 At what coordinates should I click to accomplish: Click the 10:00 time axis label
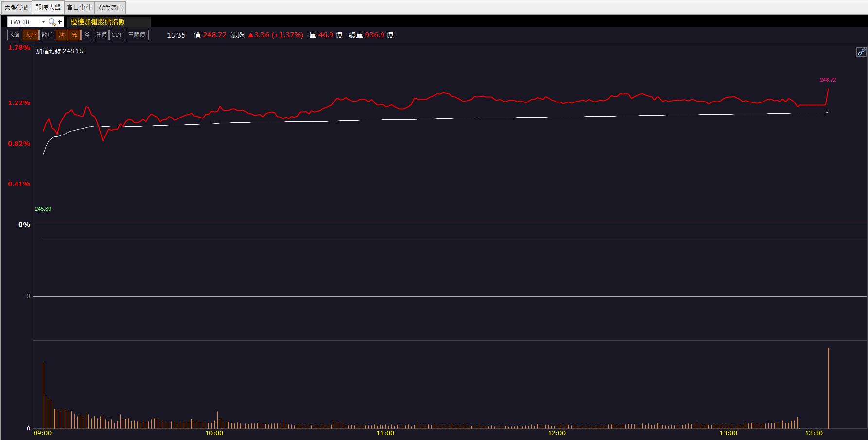214,433
